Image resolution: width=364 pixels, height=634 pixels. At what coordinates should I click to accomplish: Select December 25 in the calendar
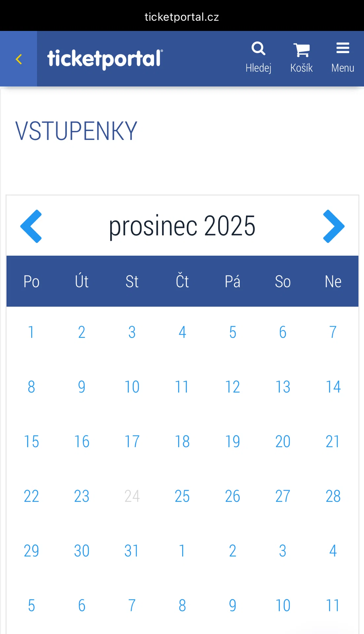182,496
